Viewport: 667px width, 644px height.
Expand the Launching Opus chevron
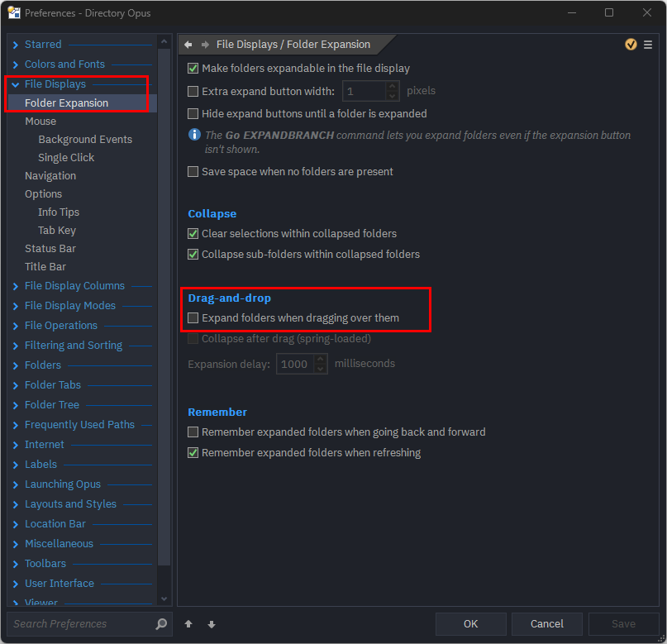pos(16,485)
